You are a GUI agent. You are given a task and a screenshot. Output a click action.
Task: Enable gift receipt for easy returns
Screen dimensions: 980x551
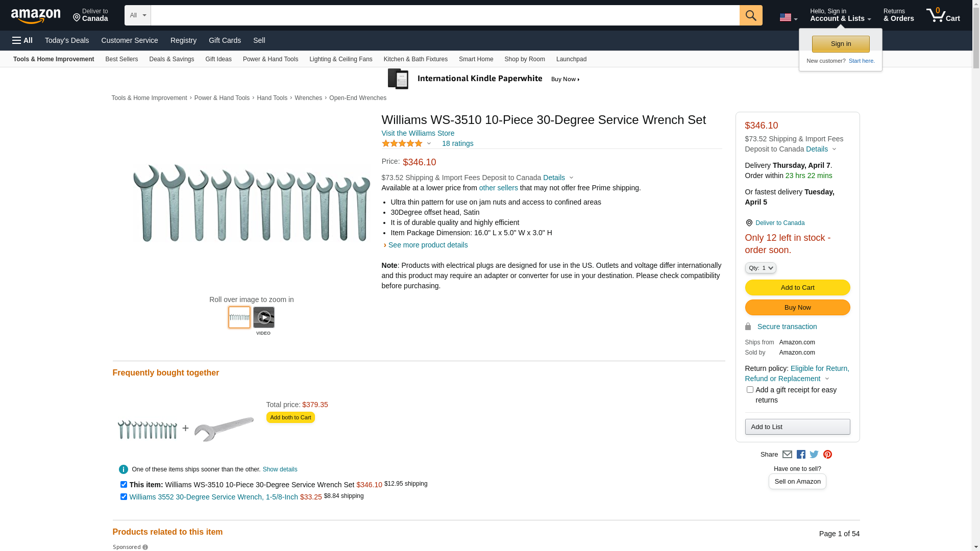pyautogui.click(x=750, y=390)
